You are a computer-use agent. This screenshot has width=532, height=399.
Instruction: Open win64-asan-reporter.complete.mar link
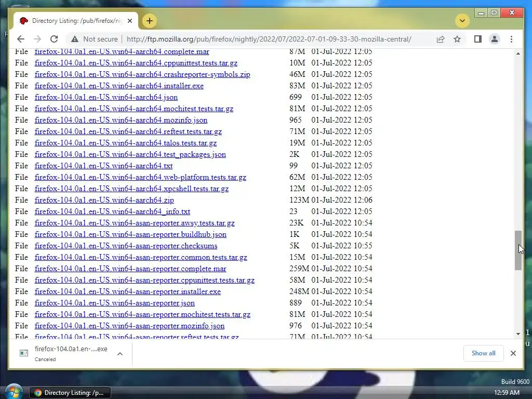point(130,269)
